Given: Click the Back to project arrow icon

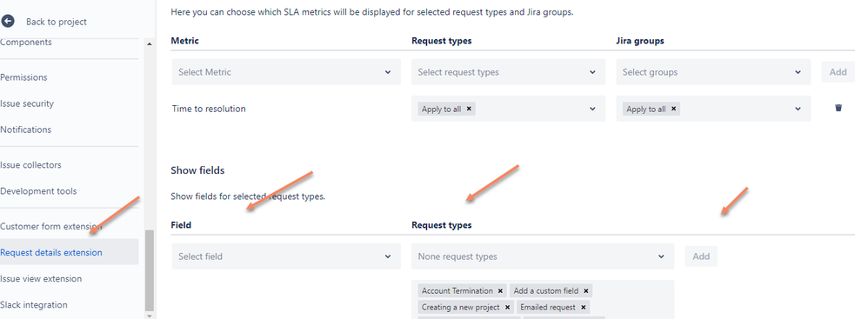Looking at the screenshot, I should 7,22.
